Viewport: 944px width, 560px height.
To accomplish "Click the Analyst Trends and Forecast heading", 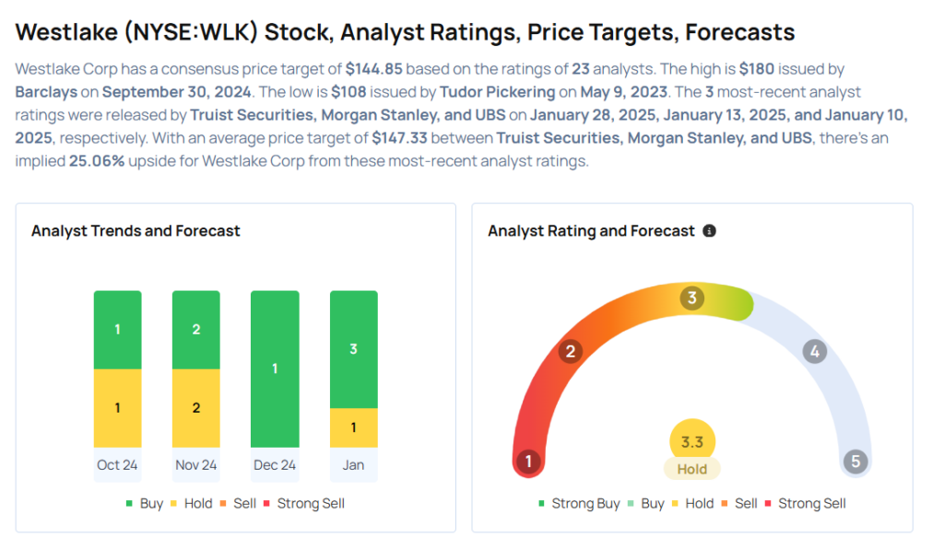I will click(136, 231).
